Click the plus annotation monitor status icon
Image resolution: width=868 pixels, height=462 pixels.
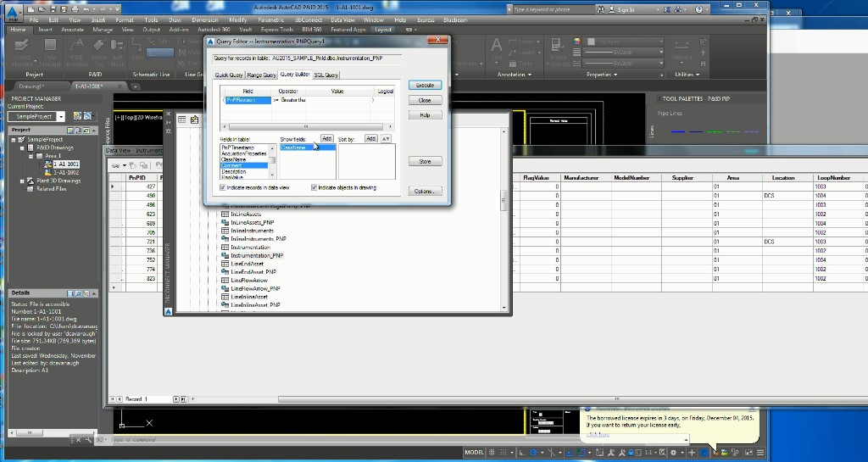pyautogui.click(x=692, y=452)
